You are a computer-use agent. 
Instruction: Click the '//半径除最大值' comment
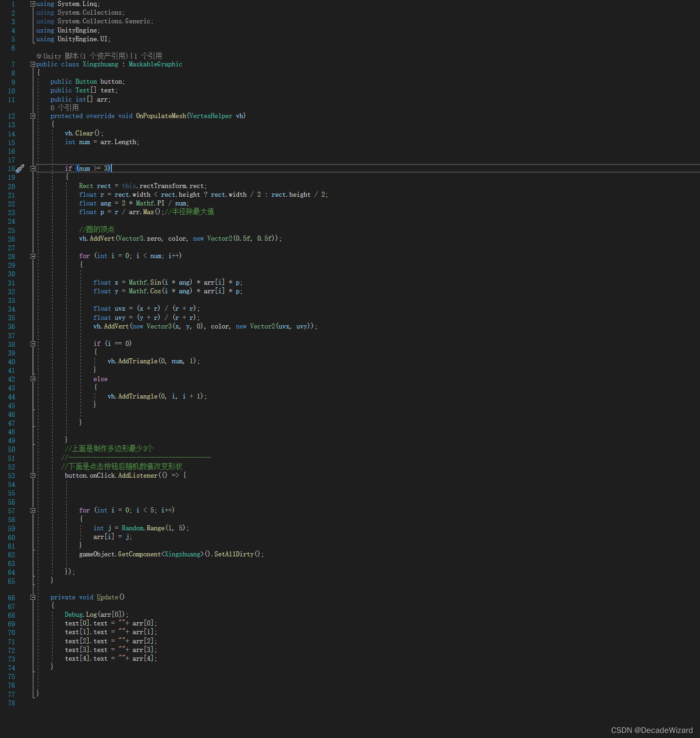(x=189, y=212)
